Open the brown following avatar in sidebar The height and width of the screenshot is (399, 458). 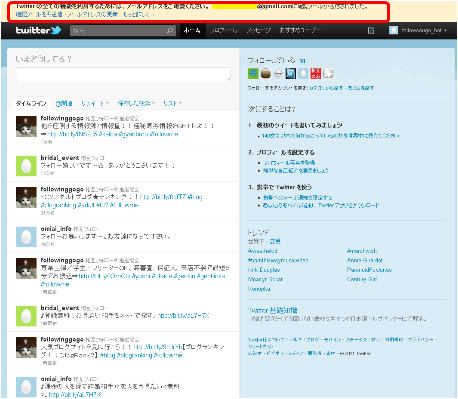266,73
